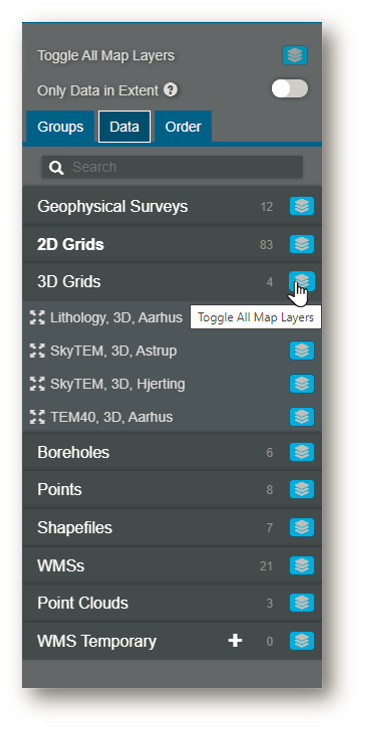Click the help icon beside Only Data in Extent

click(171, 90)
